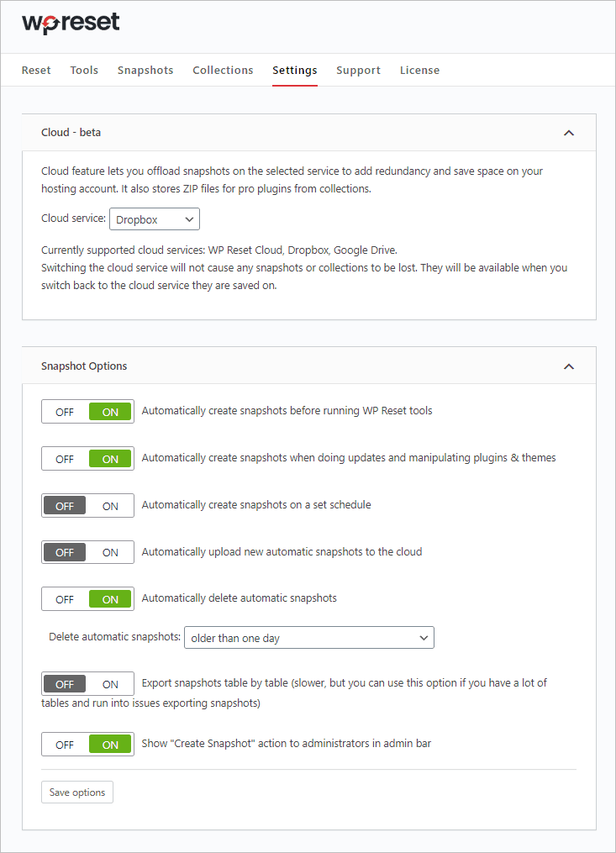Image resolution: width=616 pixels, height=853 pixels.
Task: Open the Delete automatic snapshots dropdown
Action: [x=308, y=637]
